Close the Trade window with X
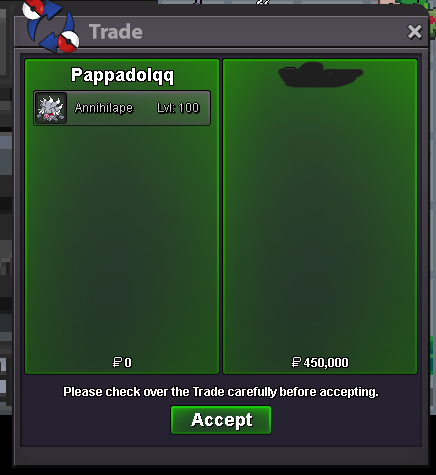The height and width of the screenshot is (475, 436). pyautogui.click(x=415, y=32)
